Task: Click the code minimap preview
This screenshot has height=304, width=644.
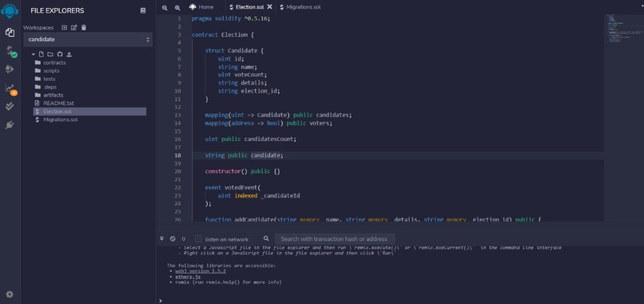Action: tap(623, 28)
